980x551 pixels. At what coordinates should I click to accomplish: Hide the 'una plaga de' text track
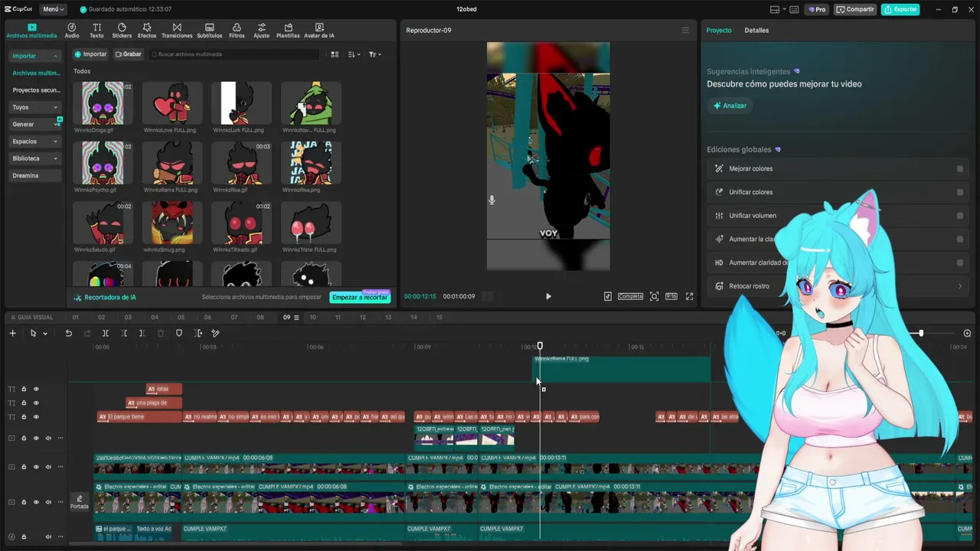pyautogui.click(x=36, y=403)
